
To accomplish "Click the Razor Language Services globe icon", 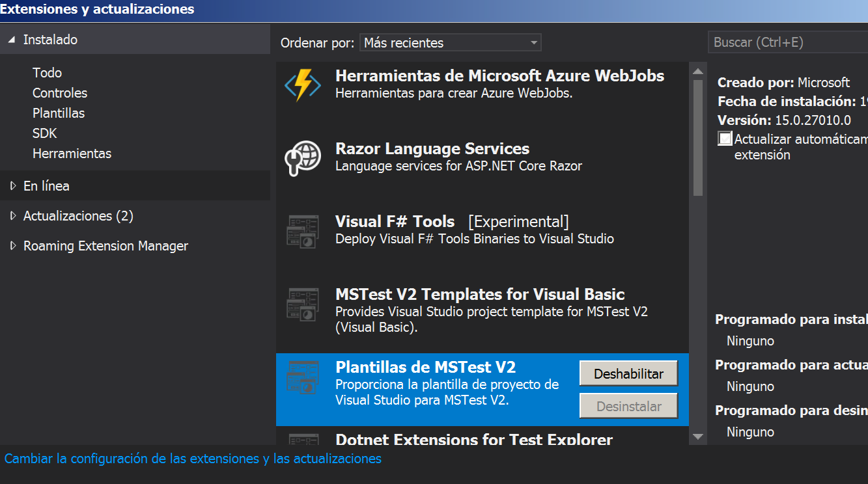I will pos(303,158).
